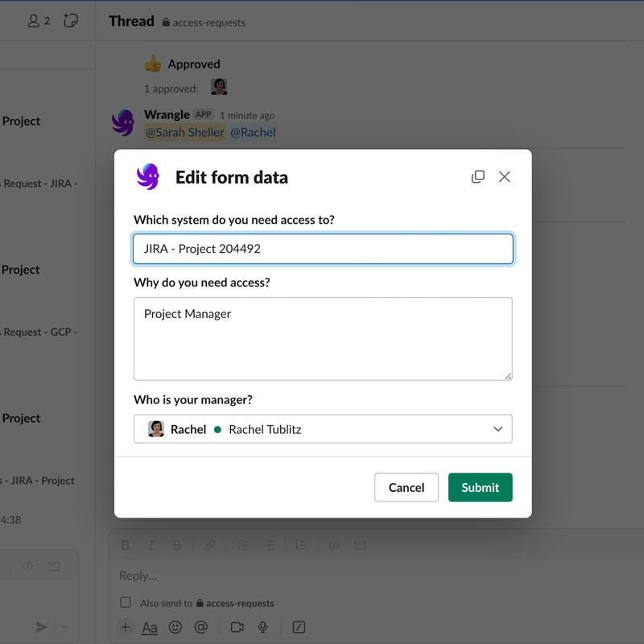This screenshot has width=644, height=644.
Task: Click the Wrangle app avatar in thread
Action: 123,122
